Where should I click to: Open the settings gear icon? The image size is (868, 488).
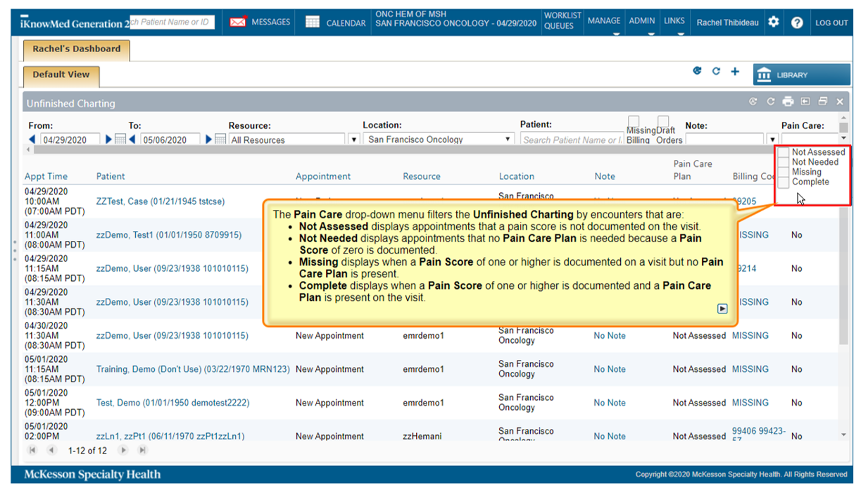tap(774, 22)
